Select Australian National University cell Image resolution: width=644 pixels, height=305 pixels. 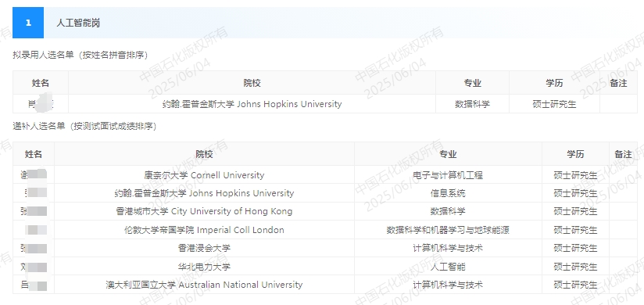point(204,285)
